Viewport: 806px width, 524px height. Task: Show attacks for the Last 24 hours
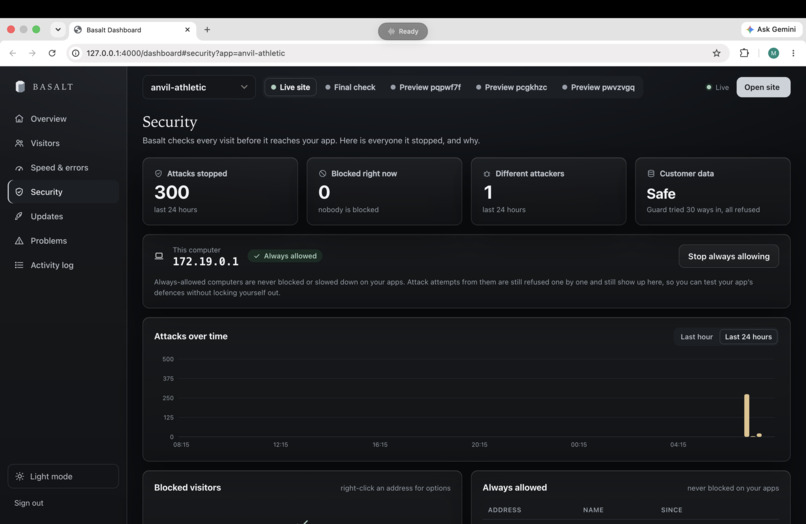pos(748,337)
